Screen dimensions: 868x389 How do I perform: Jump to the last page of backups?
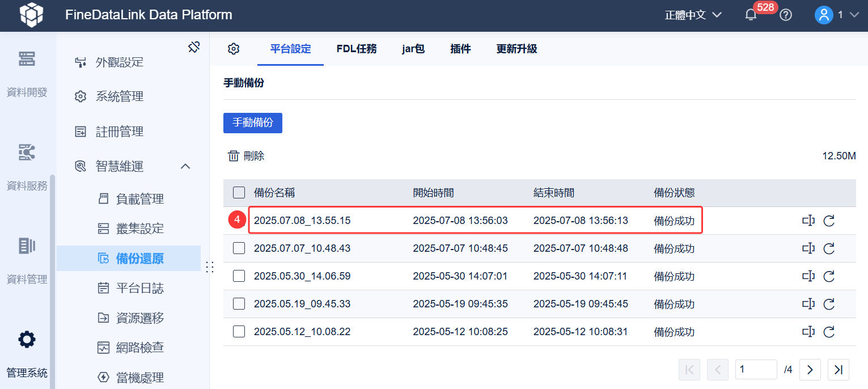pyautogui.click(x=839, y=370)
